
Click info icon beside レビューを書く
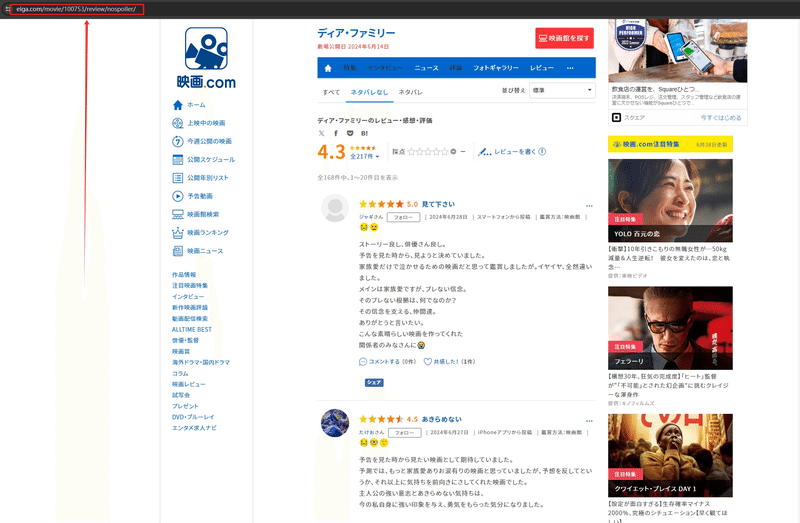(x=542, y=152)
